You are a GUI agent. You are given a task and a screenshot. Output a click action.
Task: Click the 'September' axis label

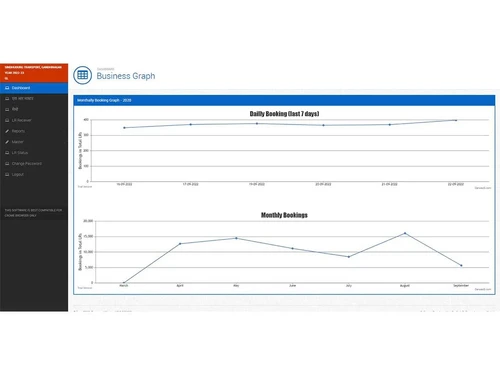coord(461,286)
